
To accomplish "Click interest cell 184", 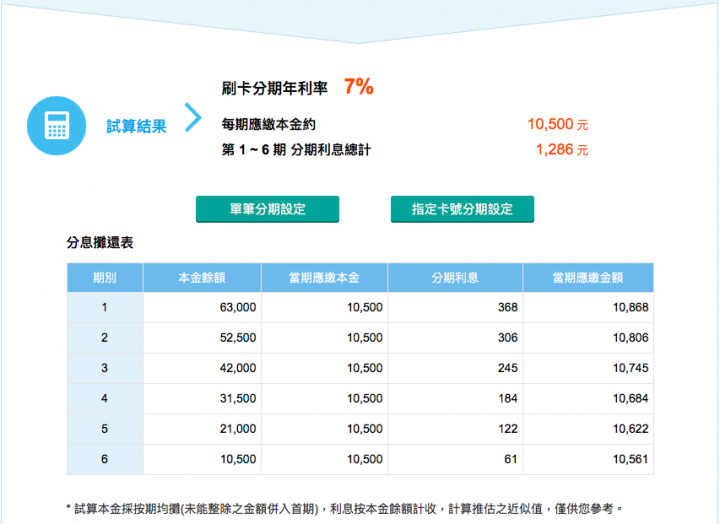I will click(x=455, y=398).
